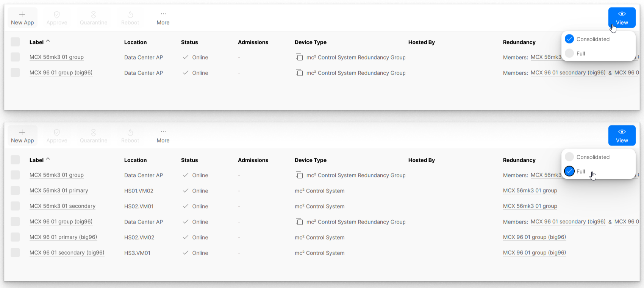Click the Status column header in upper table
Screen dimensions: 644x288
(x=189, y=42)
